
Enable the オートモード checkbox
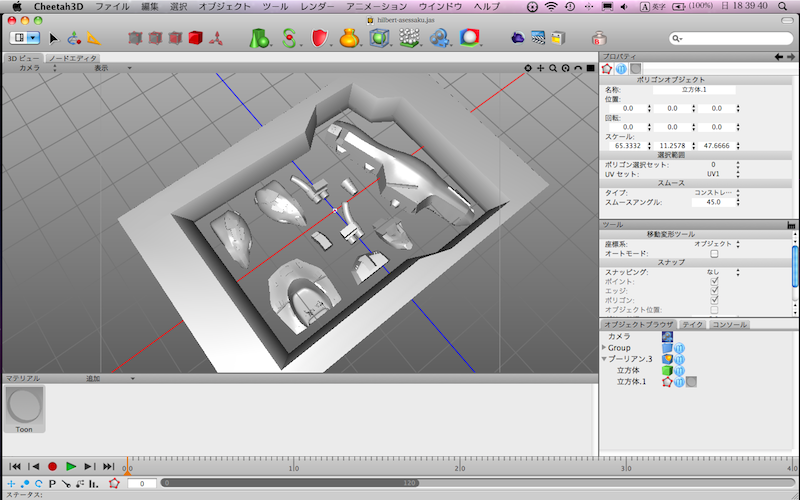(x=714, y=253)
